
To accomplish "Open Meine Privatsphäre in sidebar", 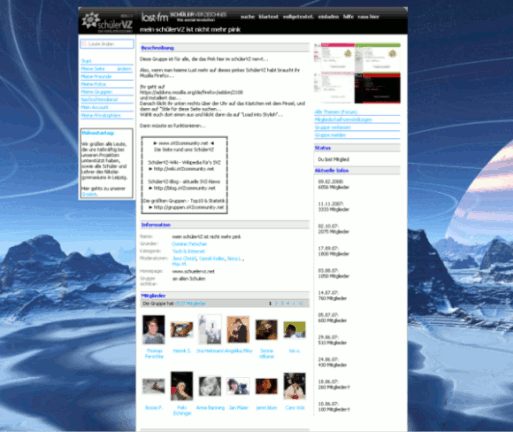I will pos(101,115).
